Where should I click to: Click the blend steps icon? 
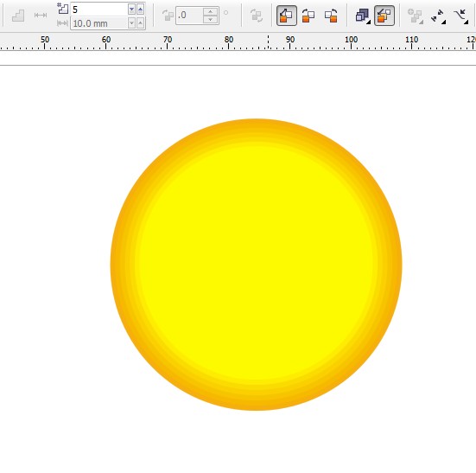pyautogui.click(x=18, y=16)
